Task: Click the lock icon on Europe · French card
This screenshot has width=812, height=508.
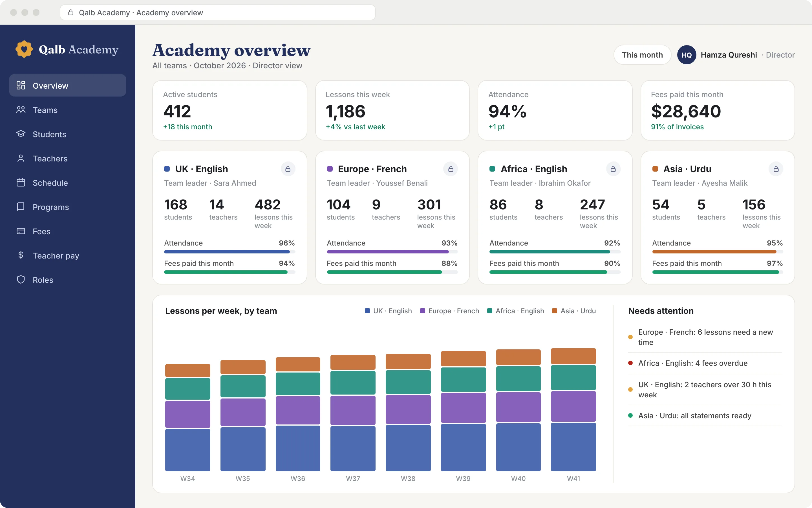Action: point(451,169)
